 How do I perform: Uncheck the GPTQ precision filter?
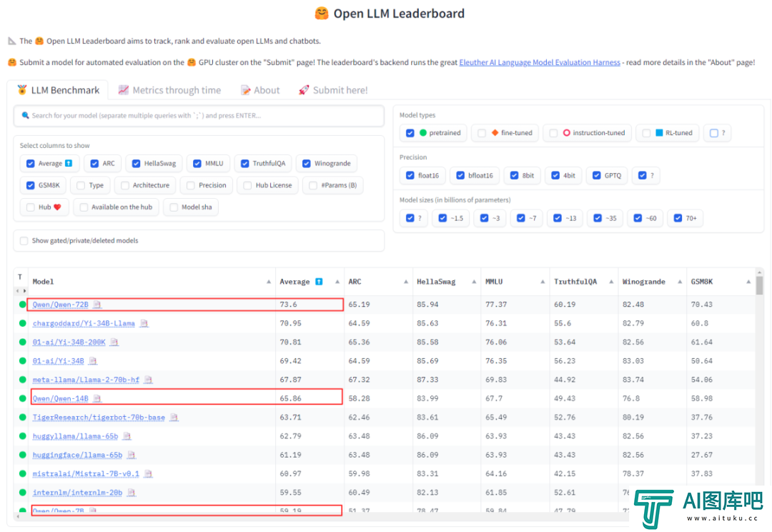(597, 175)
